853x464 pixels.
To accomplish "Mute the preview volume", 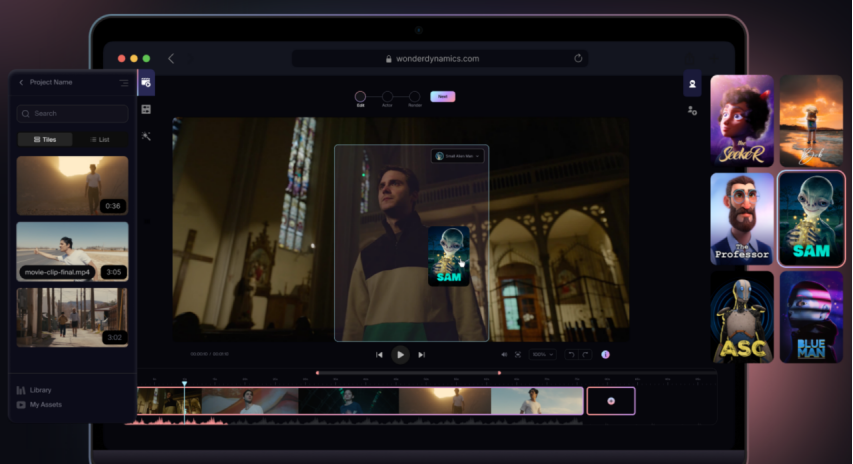I will pos(504,354).
